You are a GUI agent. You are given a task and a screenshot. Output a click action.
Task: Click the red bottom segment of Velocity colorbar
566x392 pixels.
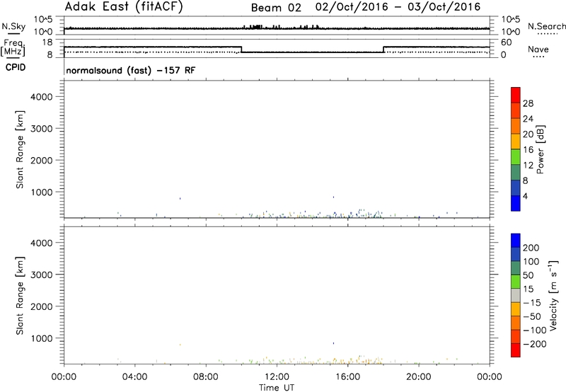point(516,350)
